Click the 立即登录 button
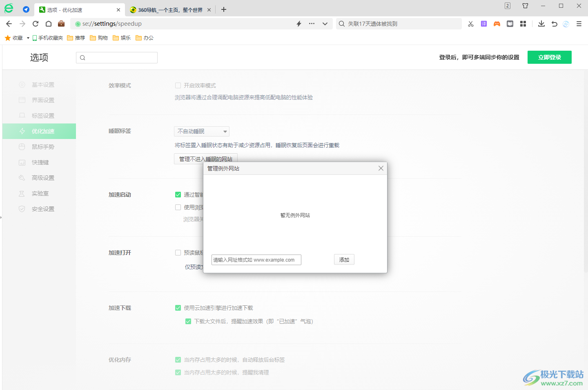 [550, 57]
